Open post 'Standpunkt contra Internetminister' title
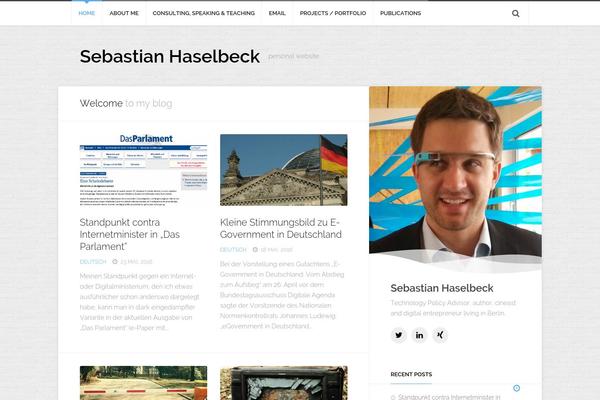Viewport: 600px width, 400px height. pyautogui.click(x=130, y=234)
